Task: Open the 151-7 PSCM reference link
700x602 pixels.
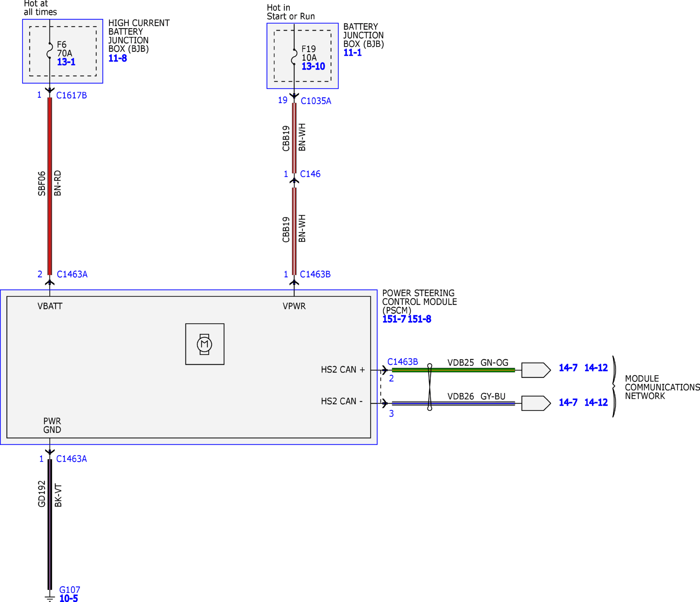Action: 394,319
